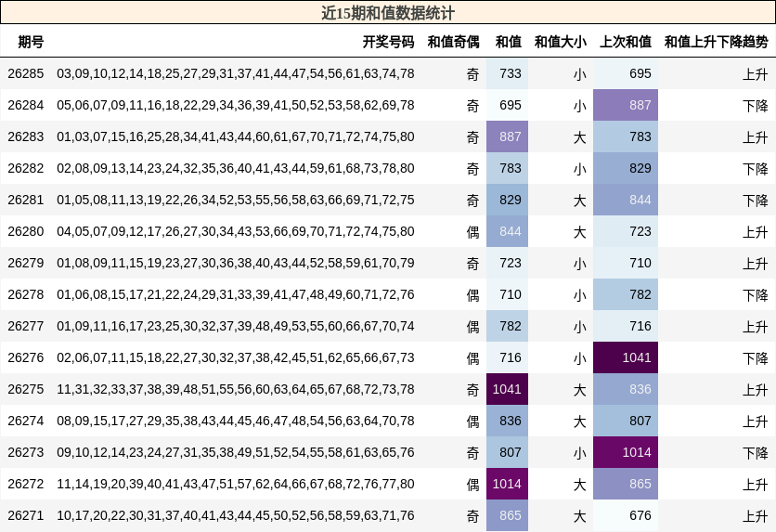Click the 上升 trend in row 26271
The height and width of the screenshot is (532, 776).
pos(756,516)
